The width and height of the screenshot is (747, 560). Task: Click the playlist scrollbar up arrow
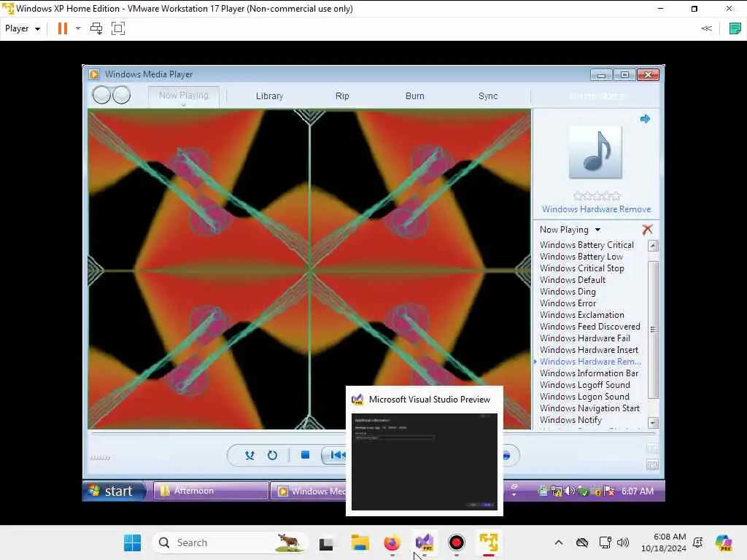pyautogui.click(x=653, y=246)
